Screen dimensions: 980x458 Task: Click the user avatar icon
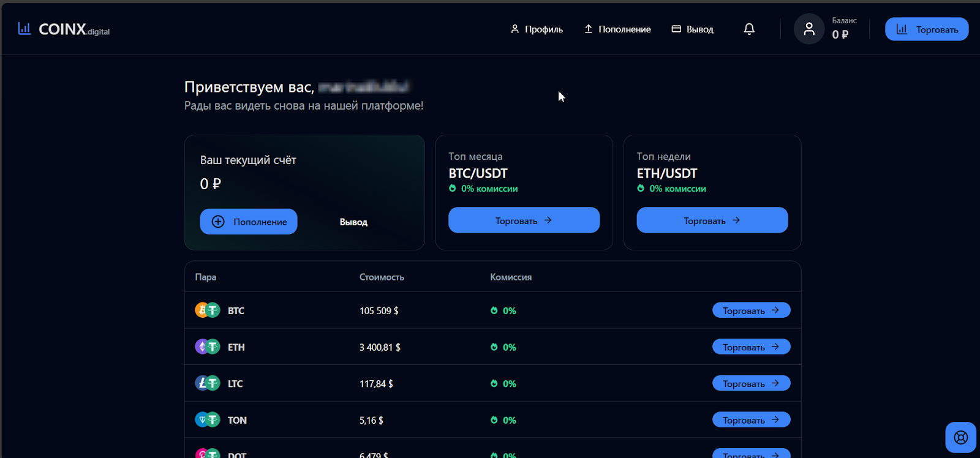[809, 29]
